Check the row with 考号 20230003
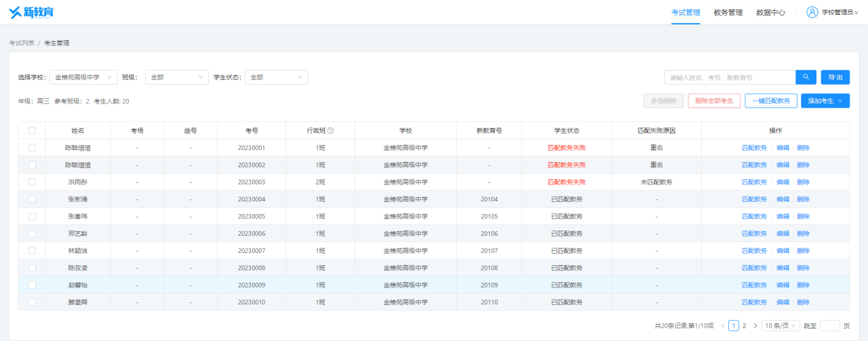Screen dimensions: 868x341 click(x=32, y=182)
